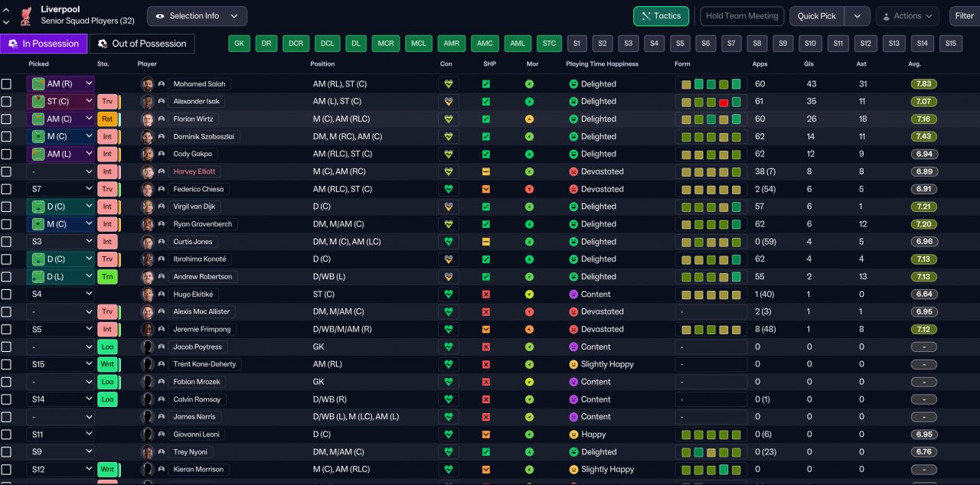Click Virgil van Dijk's player portrait

pos(148,207)
